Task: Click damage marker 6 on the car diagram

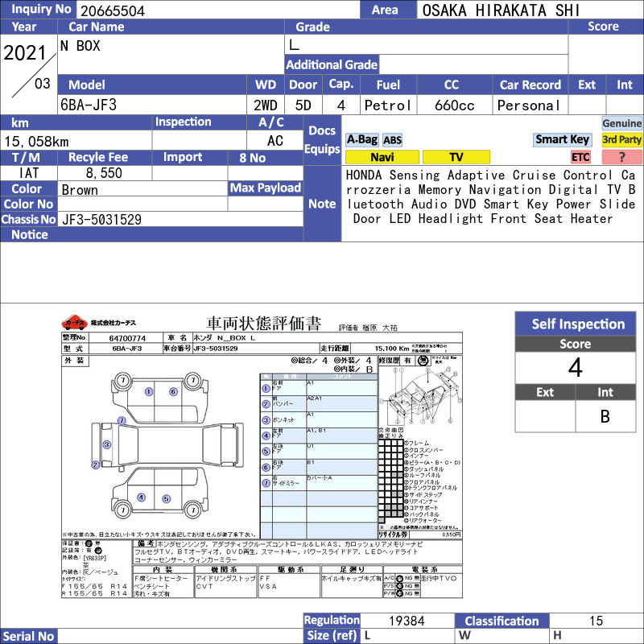Action: [x=173, y=392]
